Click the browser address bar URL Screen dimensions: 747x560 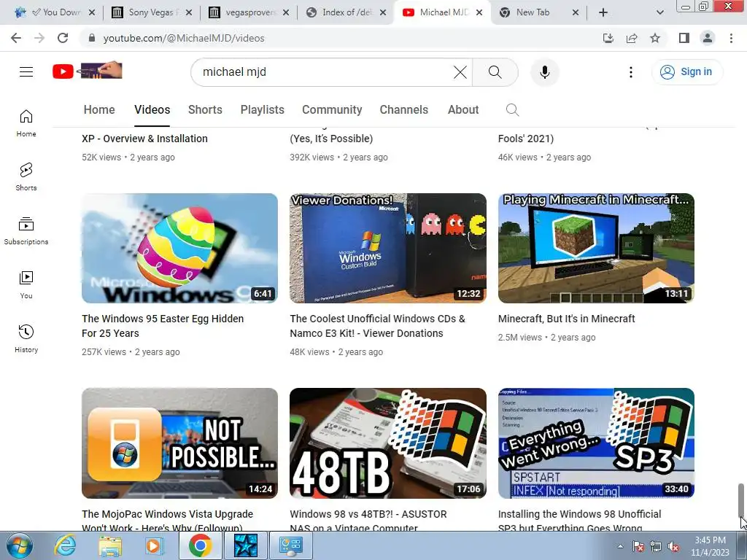point(183,38)
